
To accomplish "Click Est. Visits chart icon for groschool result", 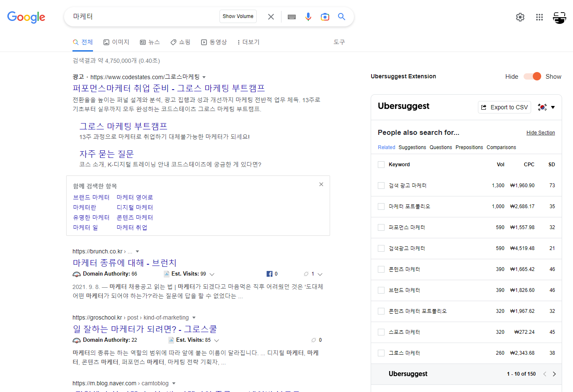I will coord(171,340).
